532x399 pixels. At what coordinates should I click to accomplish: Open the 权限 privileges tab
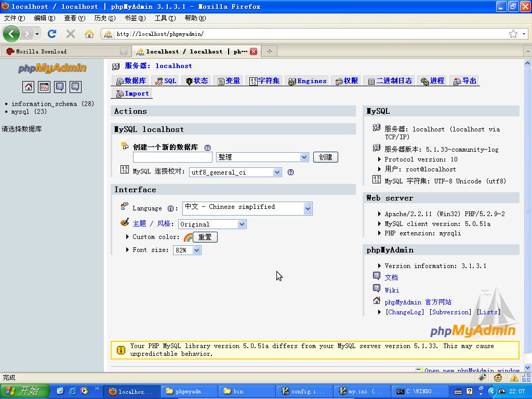pyautogui.click(x=347, y=81)
